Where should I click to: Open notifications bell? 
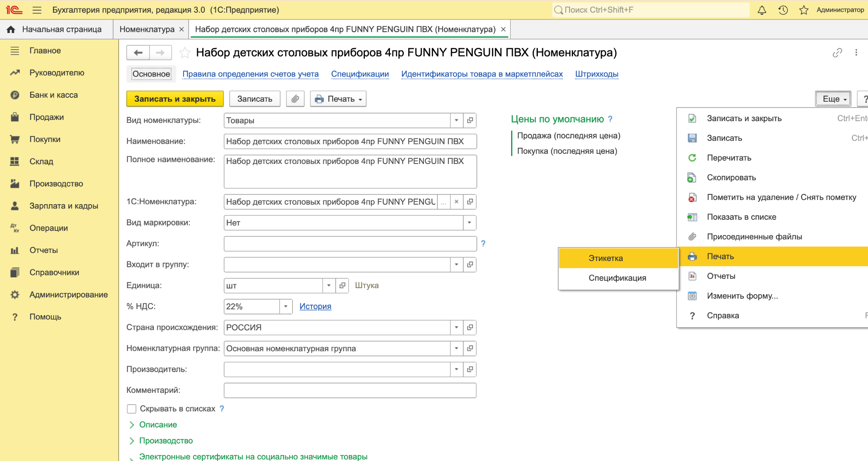point(762,10)
